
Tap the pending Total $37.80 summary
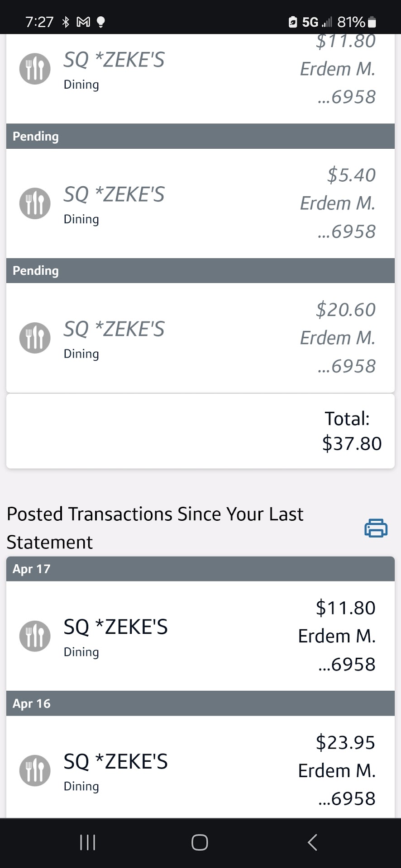click(352, 431)
